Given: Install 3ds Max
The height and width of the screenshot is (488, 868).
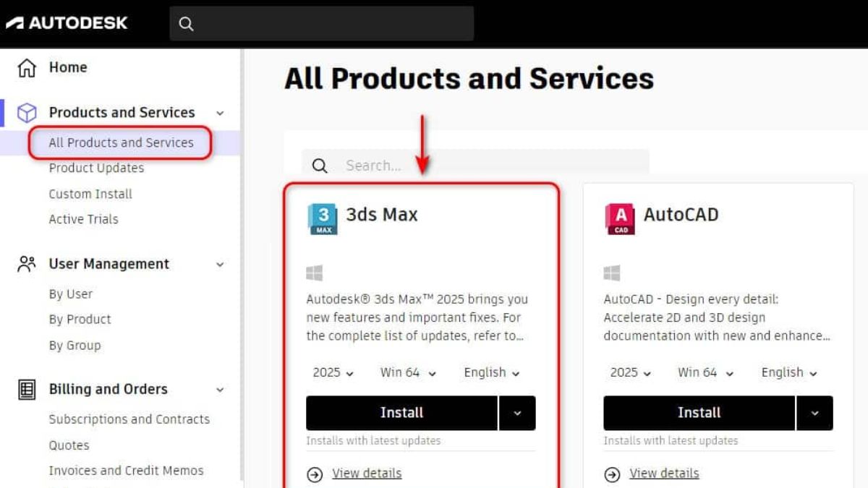Looking at the screenshot, I should tap(401, 413).
